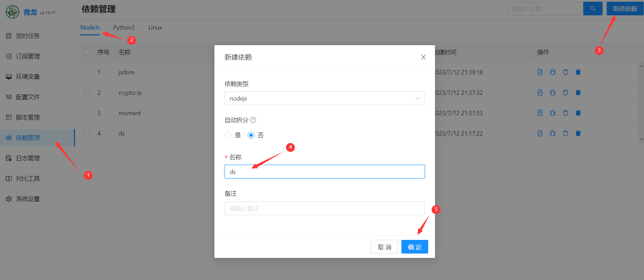644x280 pixels.
Task: Select the 是 radio option
Action: click(x=228, y=135)
